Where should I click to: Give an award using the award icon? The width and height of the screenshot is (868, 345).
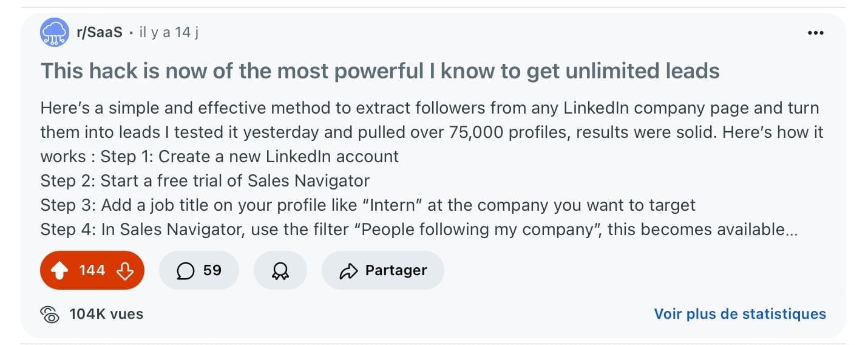280,270
